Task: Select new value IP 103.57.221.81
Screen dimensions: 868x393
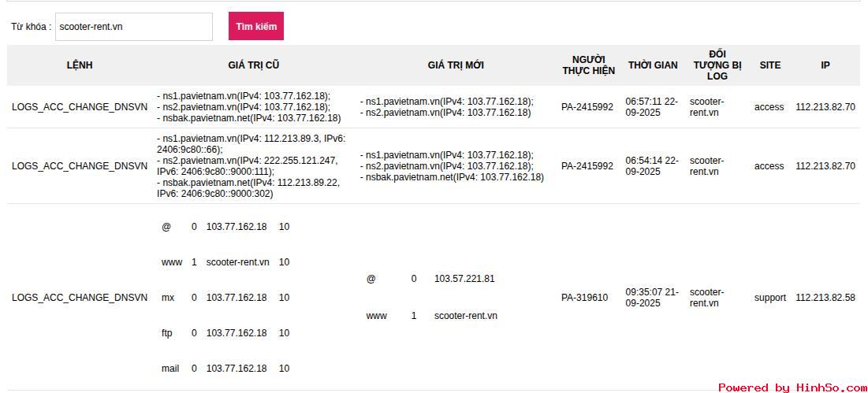Action: tap(464, 279)
